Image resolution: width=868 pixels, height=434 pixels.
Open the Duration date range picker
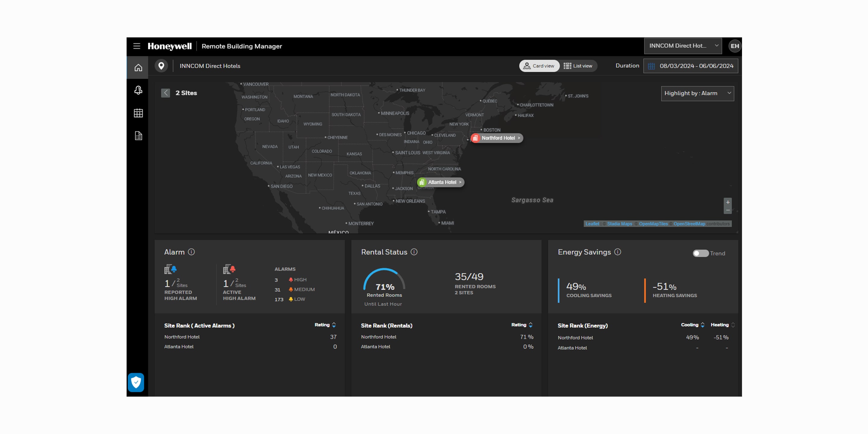coord(691,66)
